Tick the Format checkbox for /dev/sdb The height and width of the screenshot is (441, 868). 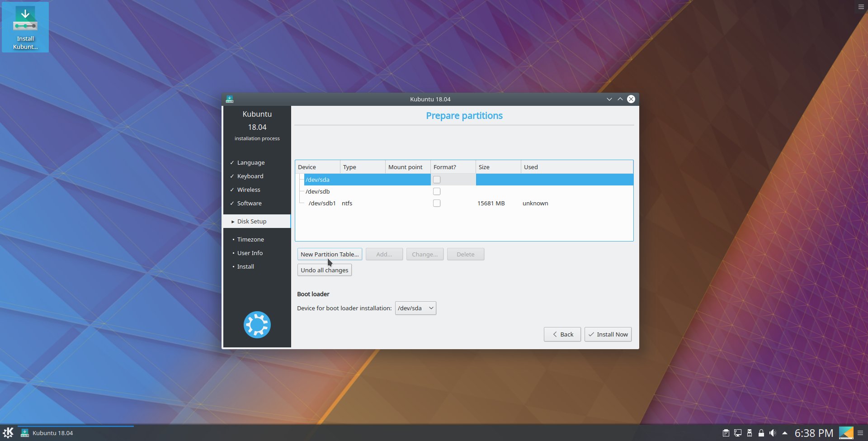point(437,191)
